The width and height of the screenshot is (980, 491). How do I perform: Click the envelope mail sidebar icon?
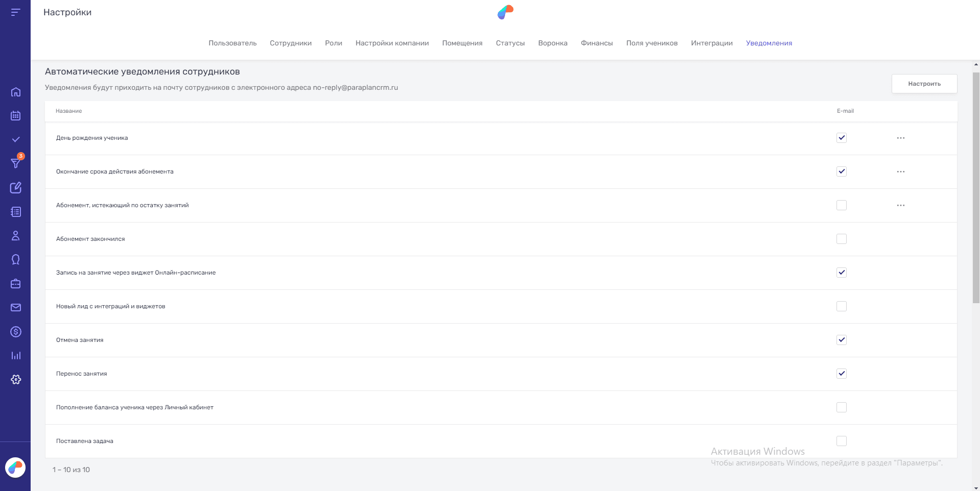[16, 307]
